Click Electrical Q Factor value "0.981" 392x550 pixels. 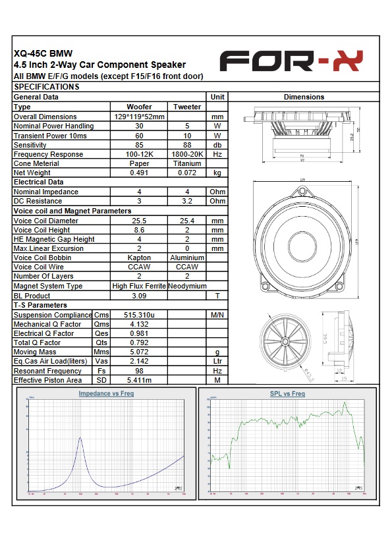[x=139, y=333]
